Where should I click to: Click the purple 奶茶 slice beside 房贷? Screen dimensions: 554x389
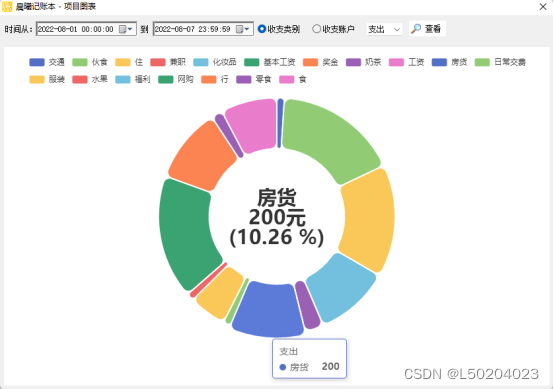[307, 305]
